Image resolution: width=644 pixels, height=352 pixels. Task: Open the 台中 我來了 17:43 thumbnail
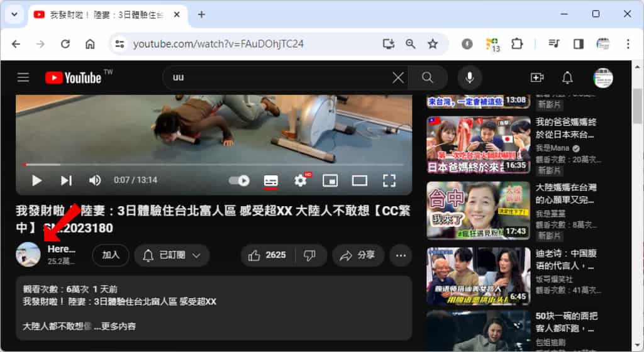pyautogui.click(x=478, y=211)
